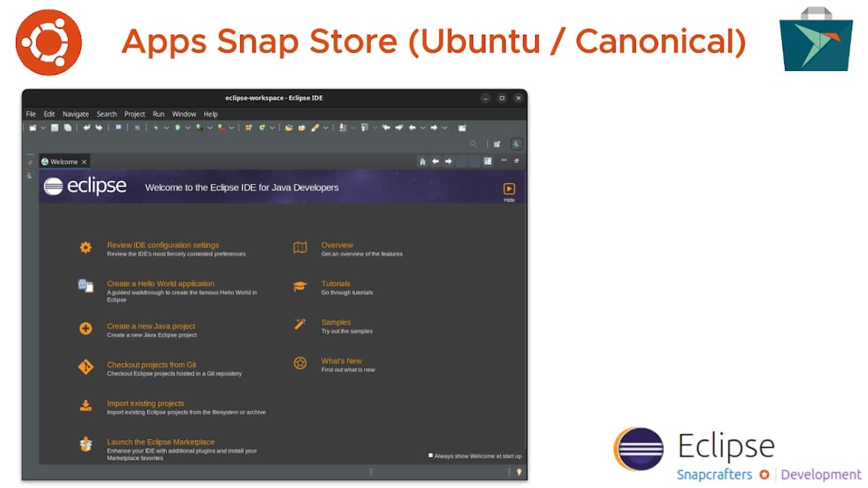Screen dimensions: 868x488
Task: Launch the Debug toolbar icon
Action: coord(156,128)
